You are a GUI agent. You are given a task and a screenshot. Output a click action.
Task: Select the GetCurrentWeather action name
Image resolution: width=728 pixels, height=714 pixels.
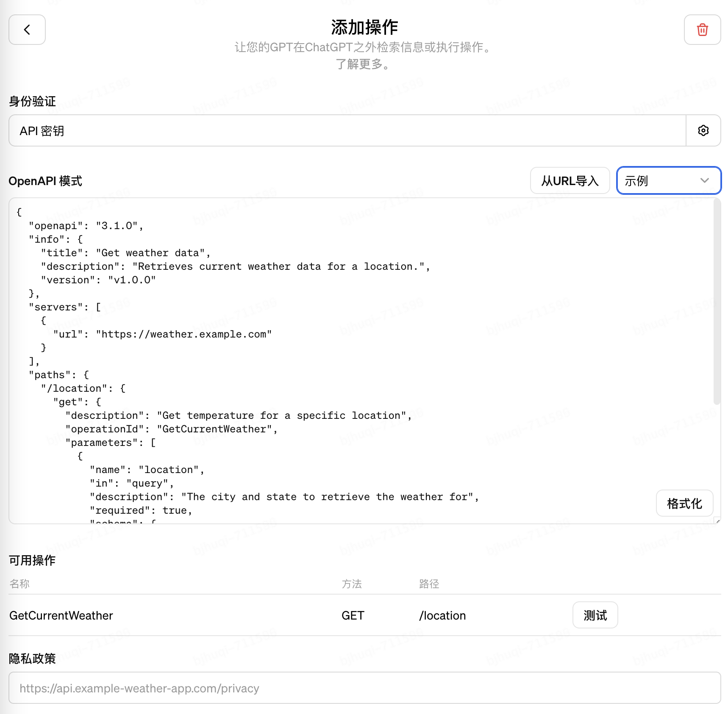click(61, 615)
